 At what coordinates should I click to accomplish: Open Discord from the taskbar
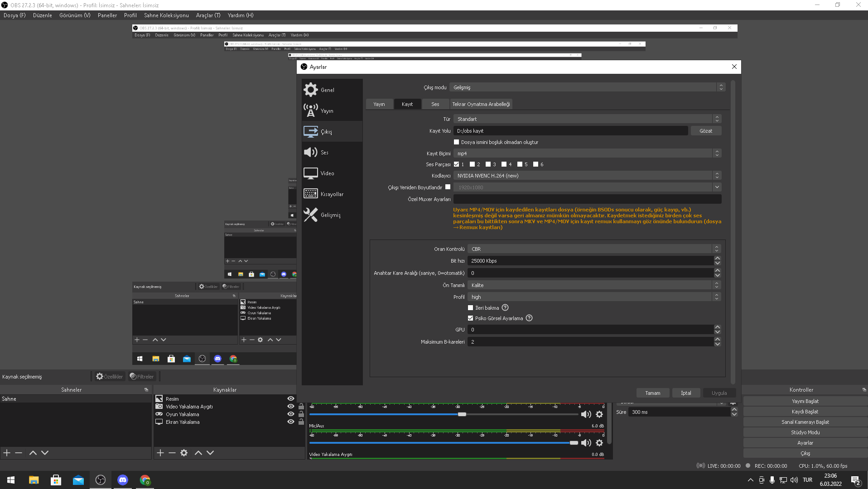(123, 479)
